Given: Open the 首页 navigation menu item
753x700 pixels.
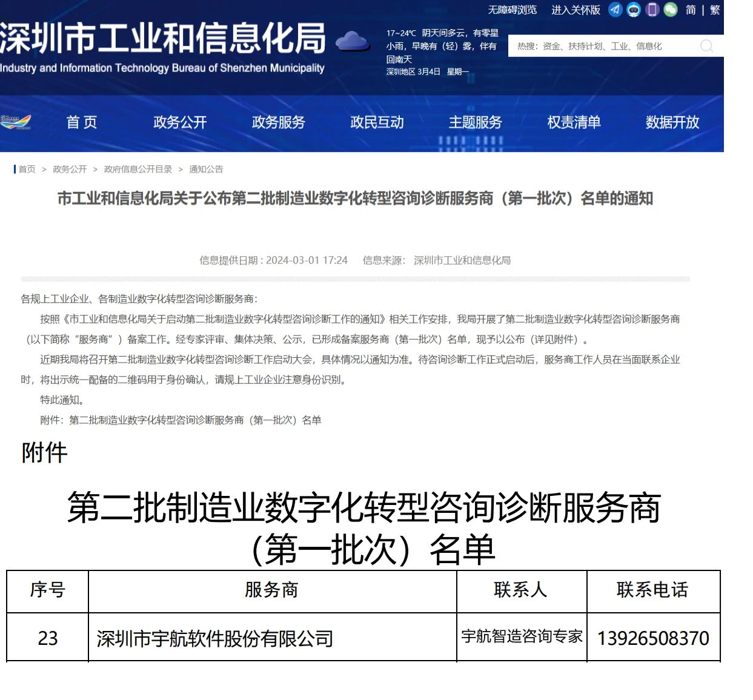Looking at the screenshot, I should tap(82, 122).
